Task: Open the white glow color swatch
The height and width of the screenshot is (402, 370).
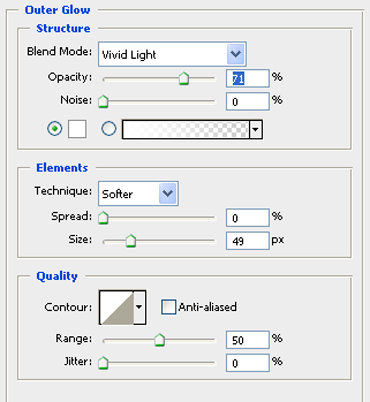Action: coord(77,129)
